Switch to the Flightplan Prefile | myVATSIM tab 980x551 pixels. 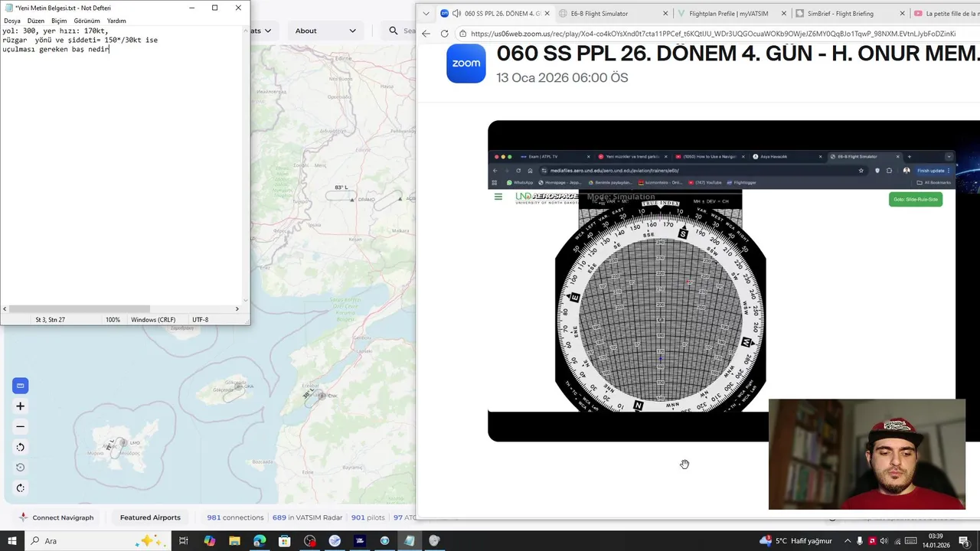click(727, 14)
